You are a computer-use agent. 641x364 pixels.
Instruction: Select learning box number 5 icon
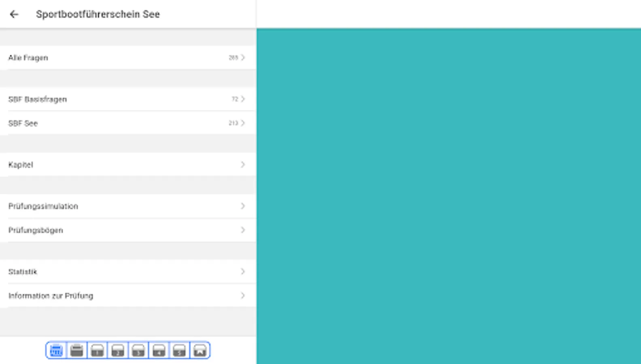(x=179, y=350)
